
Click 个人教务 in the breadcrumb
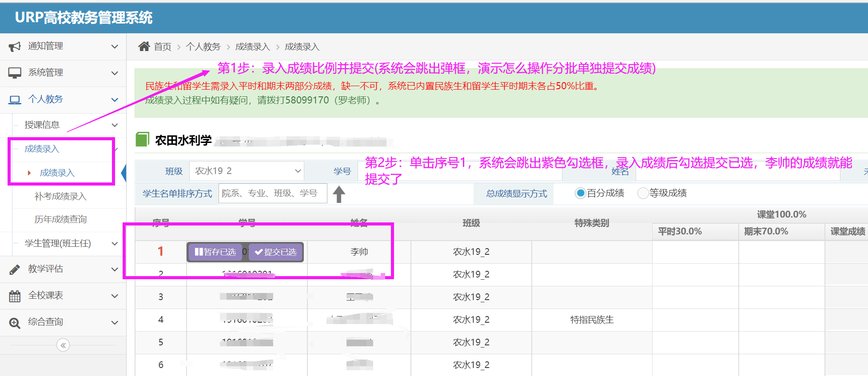pos(203,47)
